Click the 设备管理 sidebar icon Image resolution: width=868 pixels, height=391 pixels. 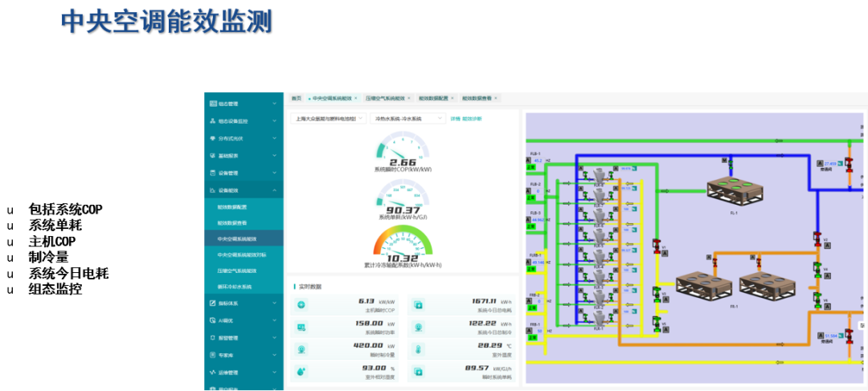213,173
